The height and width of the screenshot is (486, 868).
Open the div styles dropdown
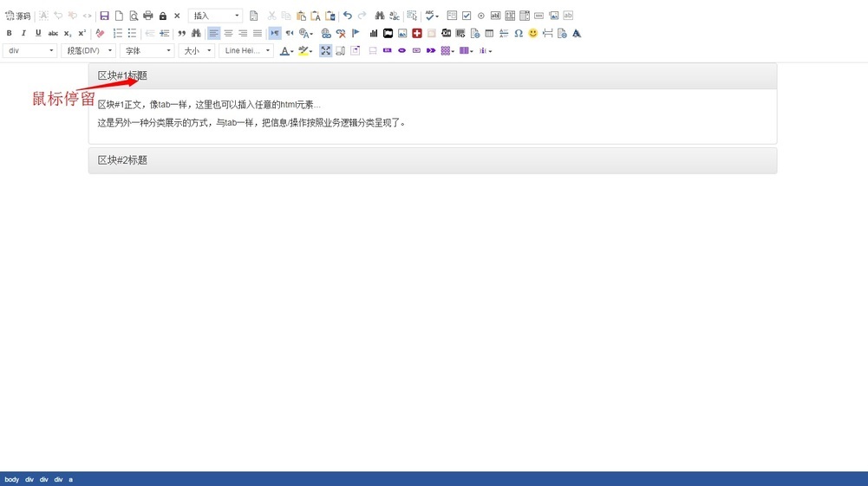click(29, 51)
